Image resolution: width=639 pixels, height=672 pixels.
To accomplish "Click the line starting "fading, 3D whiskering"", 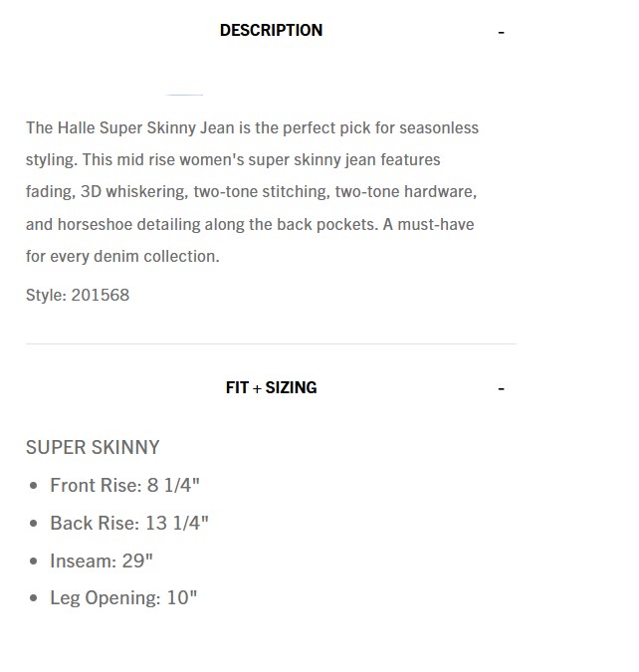I will point(251,191).
